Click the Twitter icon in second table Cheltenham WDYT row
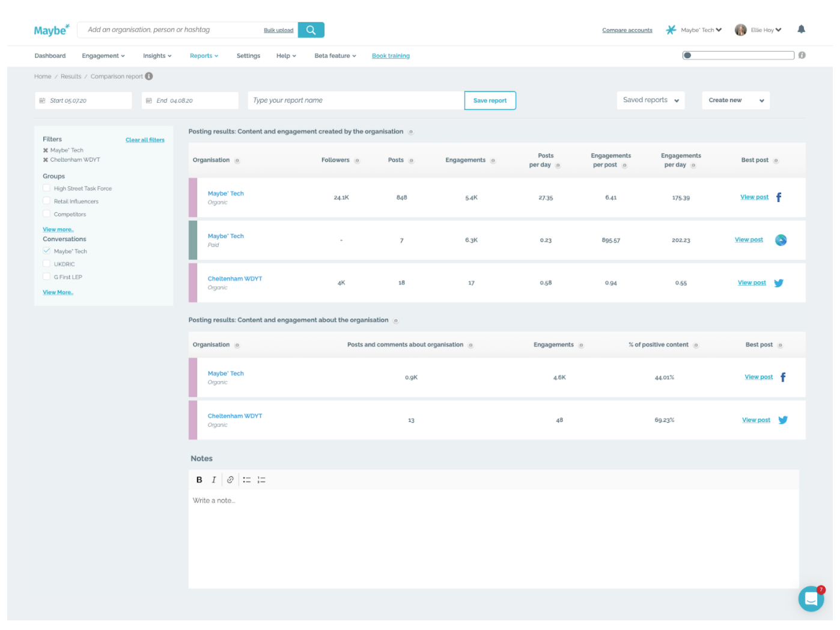840x630 pixels. coord(783,420)
